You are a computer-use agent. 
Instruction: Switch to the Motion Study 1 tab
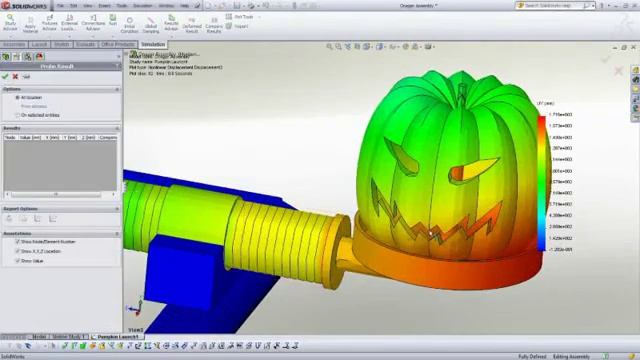(68, 337)
